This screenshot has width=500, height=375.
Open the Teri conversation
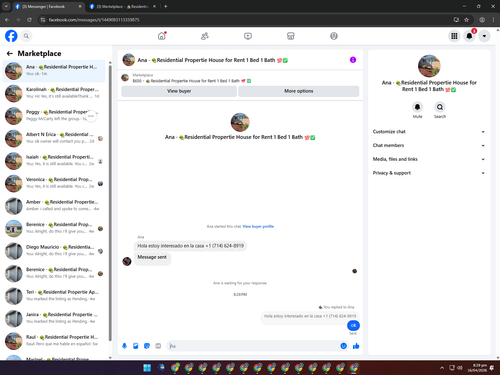tap(54, 296)
